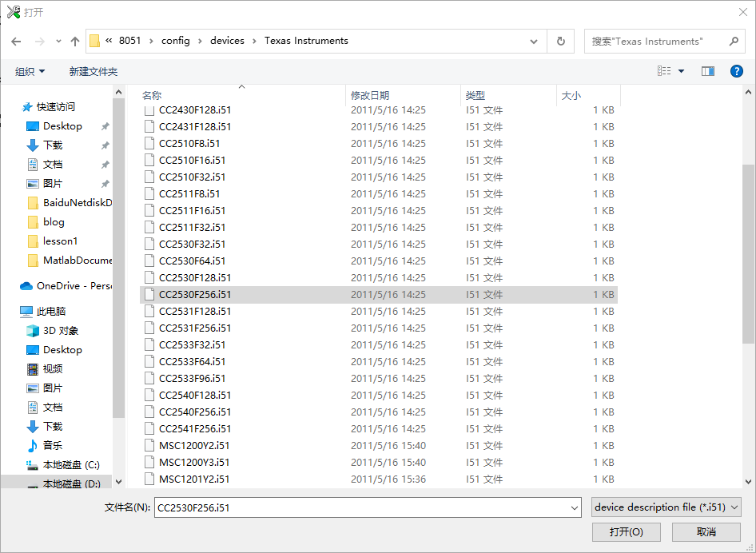Select file MSC1200Y2.i51

tap(379, 445)
